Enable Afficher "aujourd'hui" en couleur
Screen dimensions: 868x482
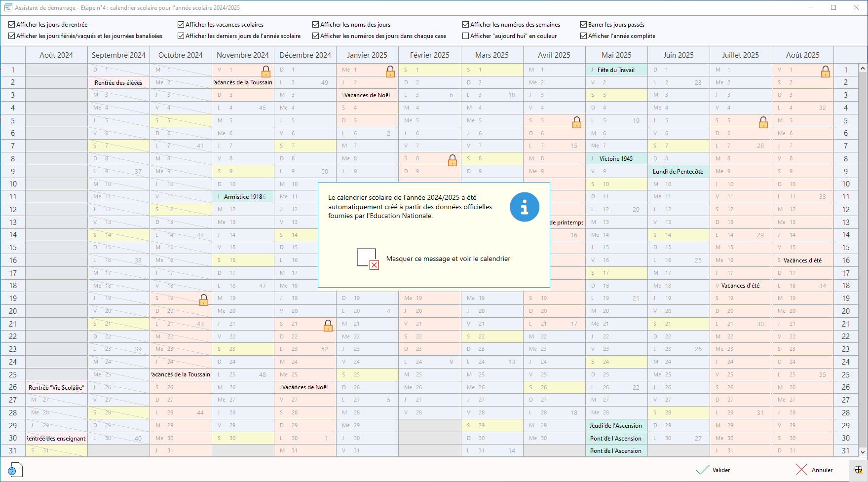[x=465, y=36]
